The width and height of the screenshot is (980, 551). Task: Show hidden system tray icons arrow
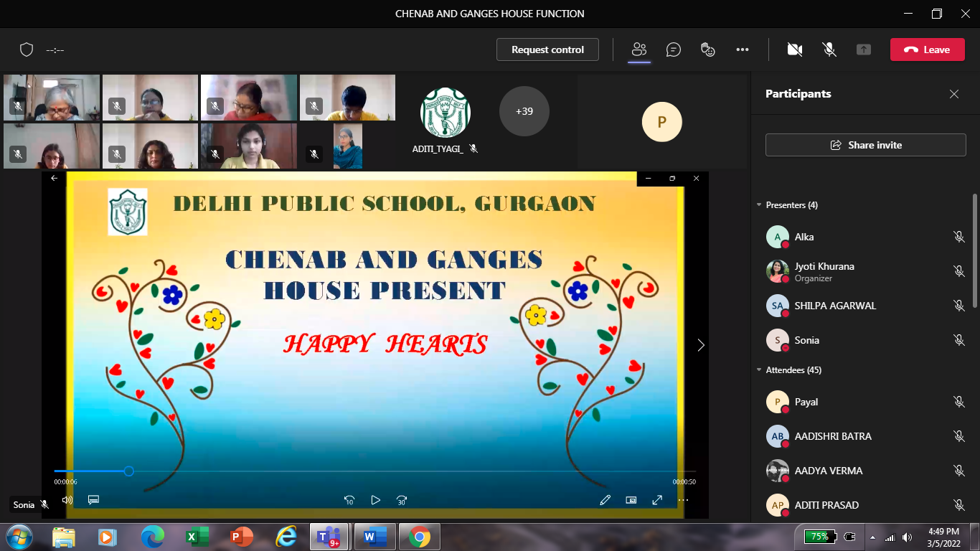[x=873, y=537]
